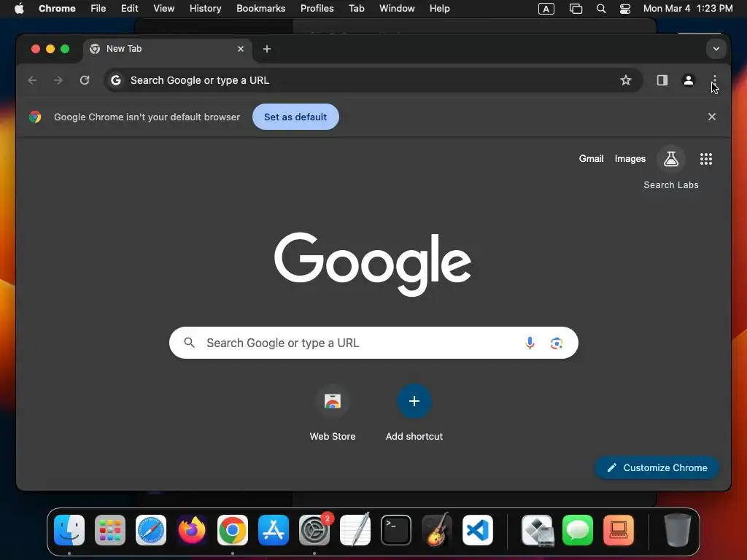The height and width of the screenshot is (560, 747).
Task: Open Trash from the Dock
Action: coord(677,530)
